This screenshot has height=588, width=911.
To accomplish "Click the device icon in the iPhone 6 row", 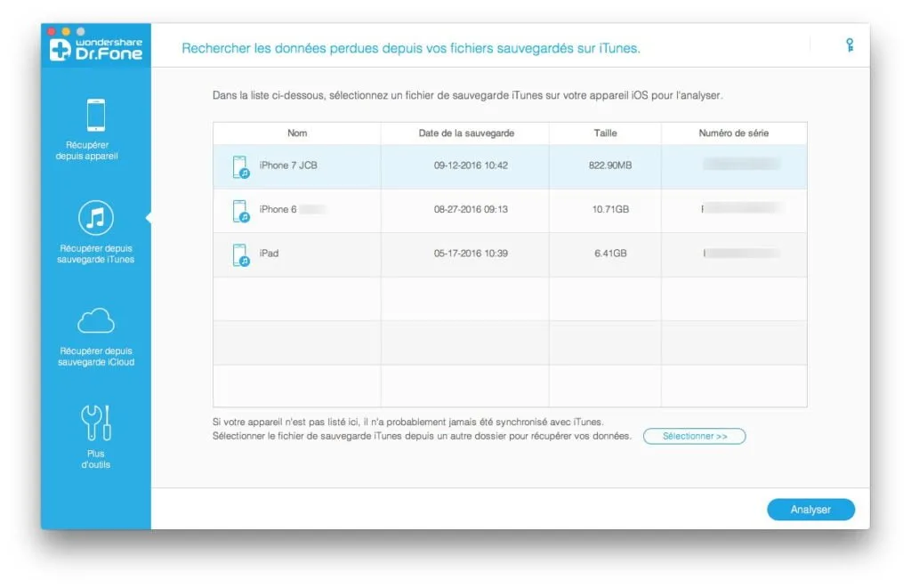I will [240, 211].
